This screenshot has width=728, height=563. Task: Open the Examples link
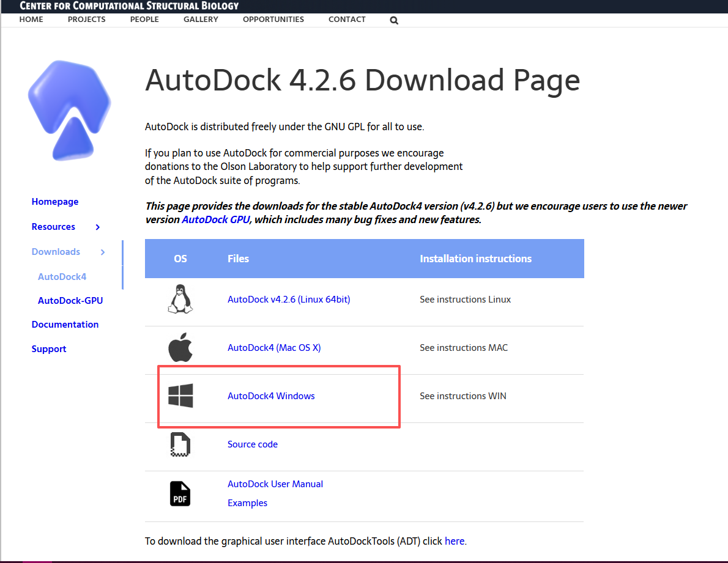click(x=247, y=503)
